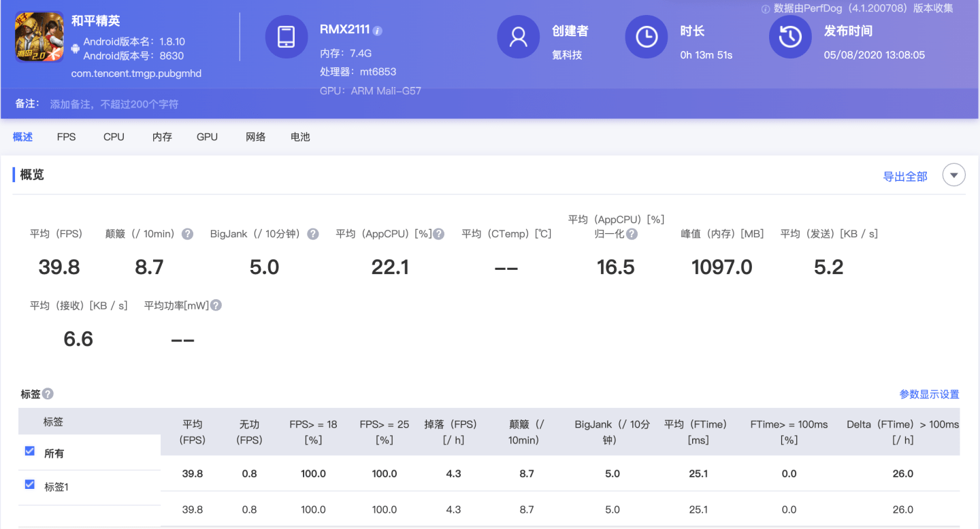Click the help icon next to 平均功率[mW]
Image resolution: width=980 pixels, height=529 pixels.
[216, 305]
